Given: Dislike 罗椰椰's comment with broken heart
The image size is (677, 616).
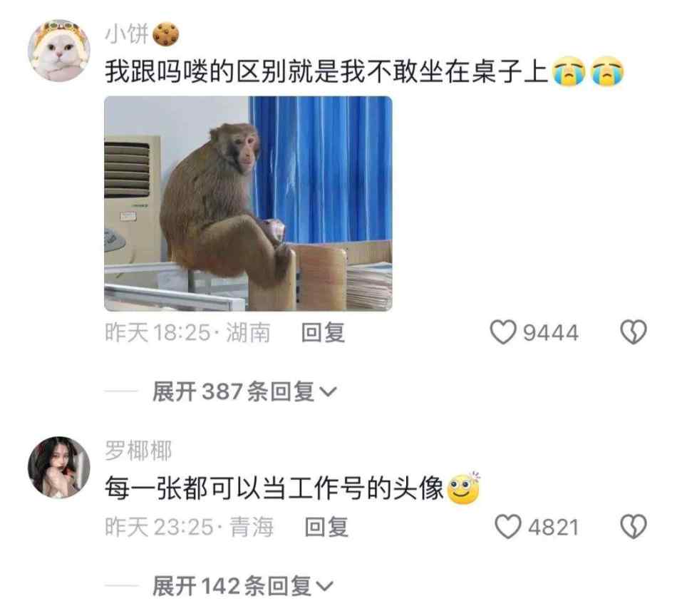Looking at the screenshot, I should point(634,527).
